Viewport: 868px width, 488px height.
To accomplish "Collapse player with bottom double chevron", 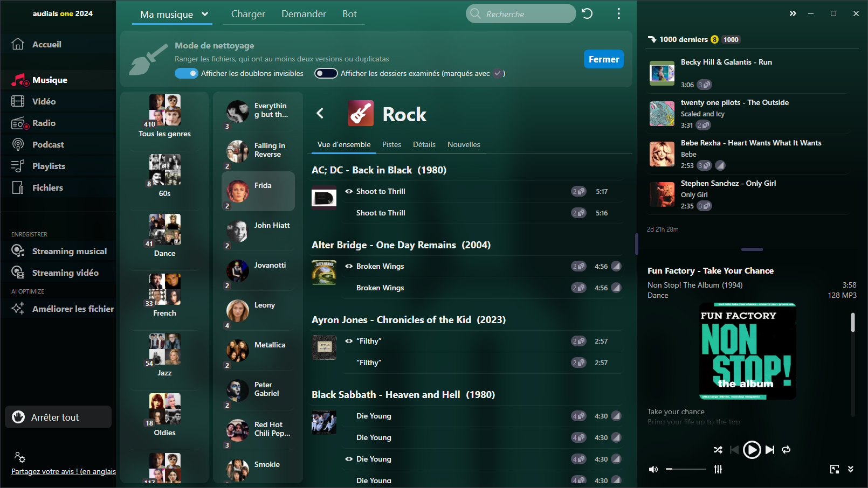I will [x=851, y=469].
